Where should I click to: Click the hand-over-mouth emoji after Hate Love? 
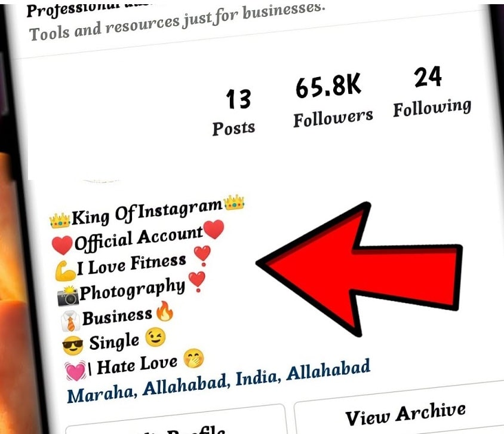pos(193,359)
